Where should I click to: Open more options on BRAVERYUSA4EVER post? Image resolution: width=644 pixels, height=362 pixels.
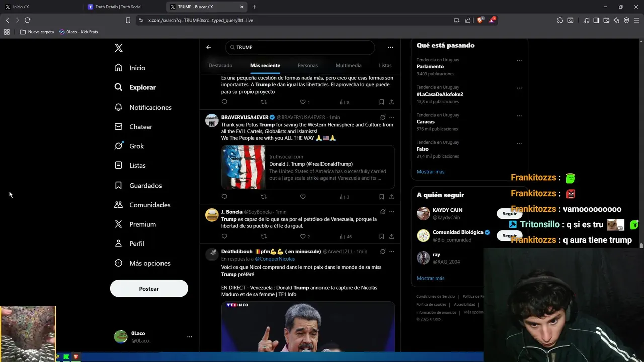click(x=392, y=117)
